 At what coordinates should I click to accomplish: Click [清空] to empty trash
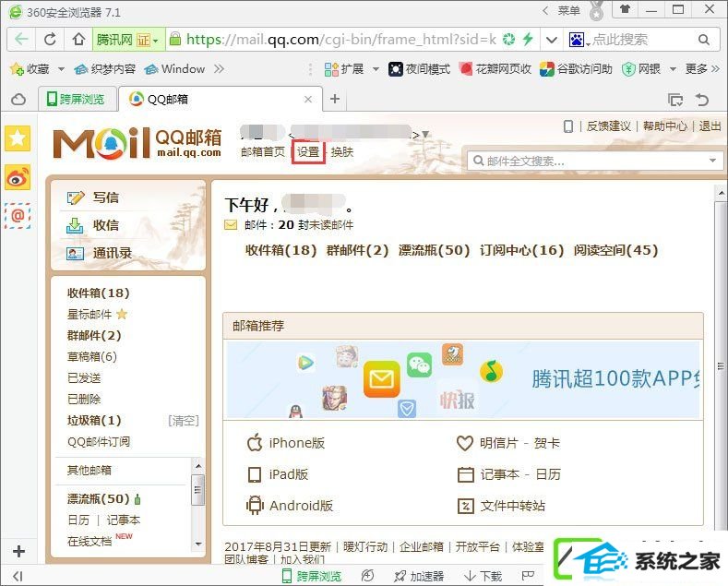(x=184, y=421)
